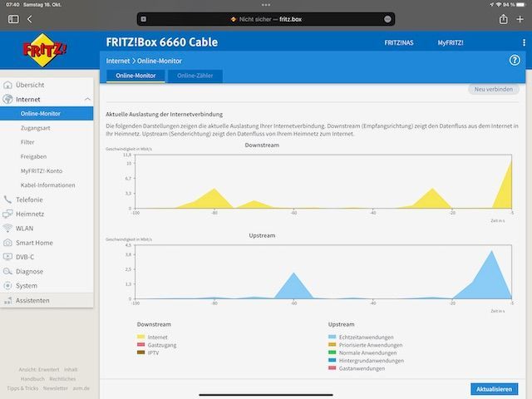Click the Priorisierte Anwendungen legend label
The width and height of the screenshot is (532, 399).
[x=371, y=345]
